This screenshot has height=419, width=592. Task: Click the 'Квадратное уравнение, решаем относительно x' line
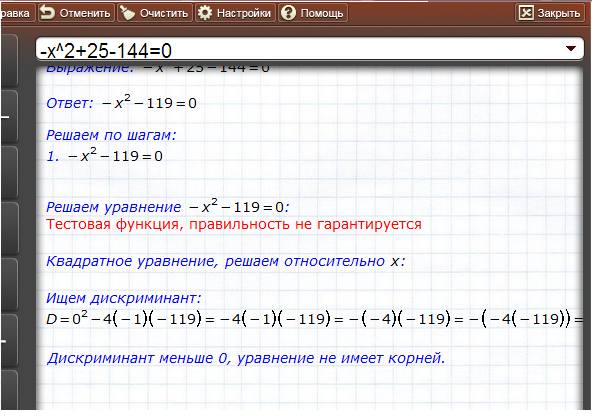[x=225, y=261]
